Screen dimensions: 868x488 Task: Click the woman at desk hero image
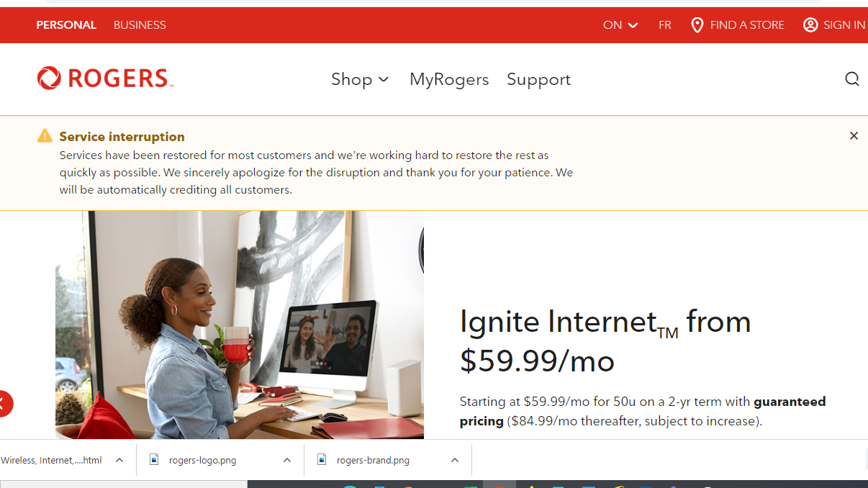click(240, 325)
